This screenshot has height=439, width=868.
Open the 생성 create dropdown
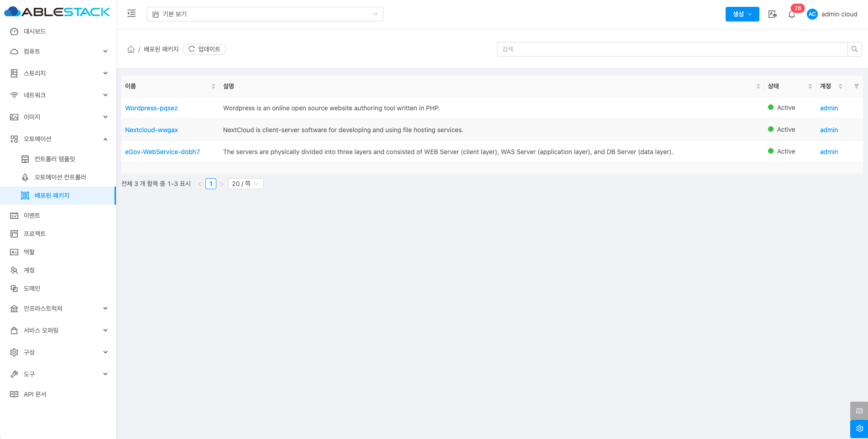pyautogui.click(x=743, y=14)
